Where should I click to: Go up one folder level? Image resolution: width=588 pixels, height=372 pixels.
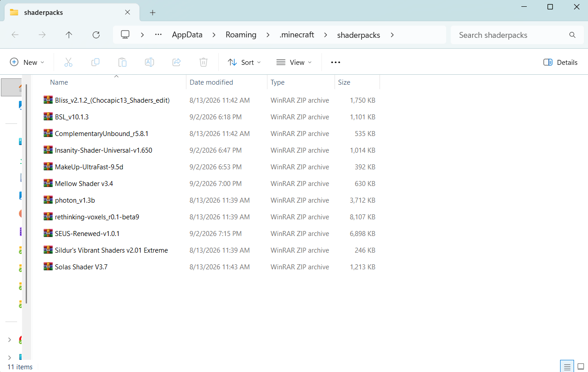69,35
